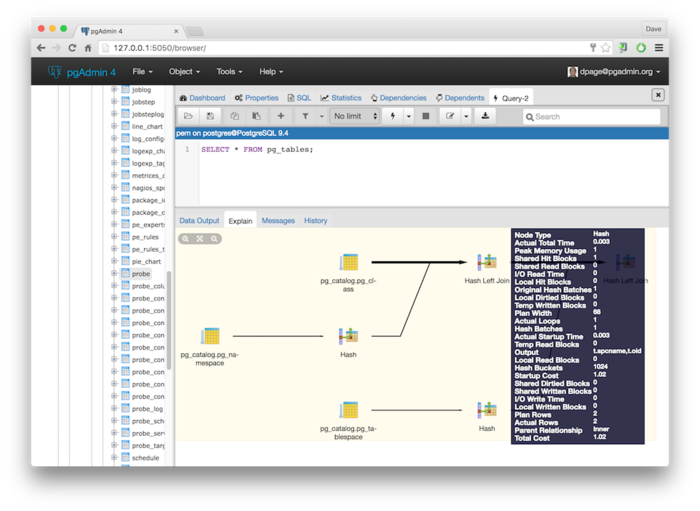Click the paste icon in query toolbar
Viewport: 700px width, 511px height.
coord(257,116)
